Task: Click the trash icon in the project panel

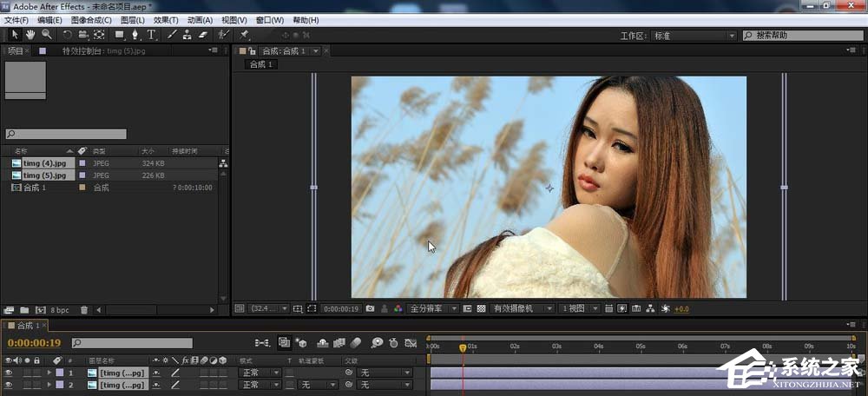Action: pyautogui.click(x=84, y=309)
